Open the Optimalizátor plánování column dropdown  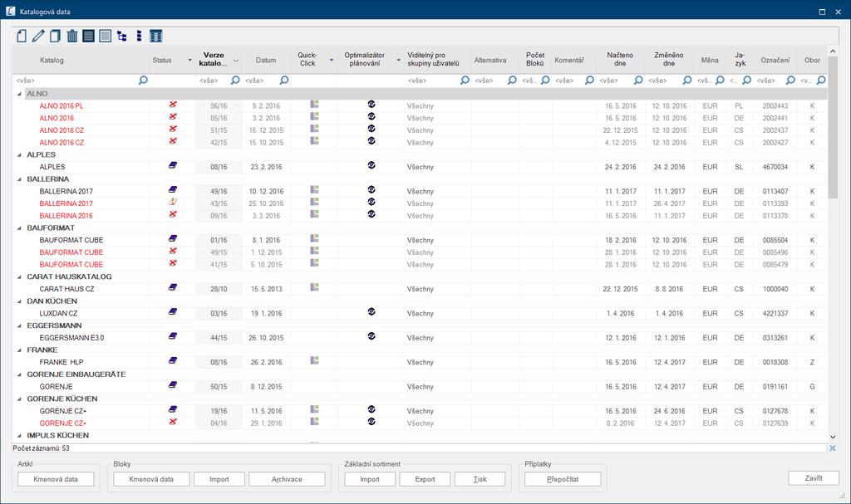click(398, 61)
